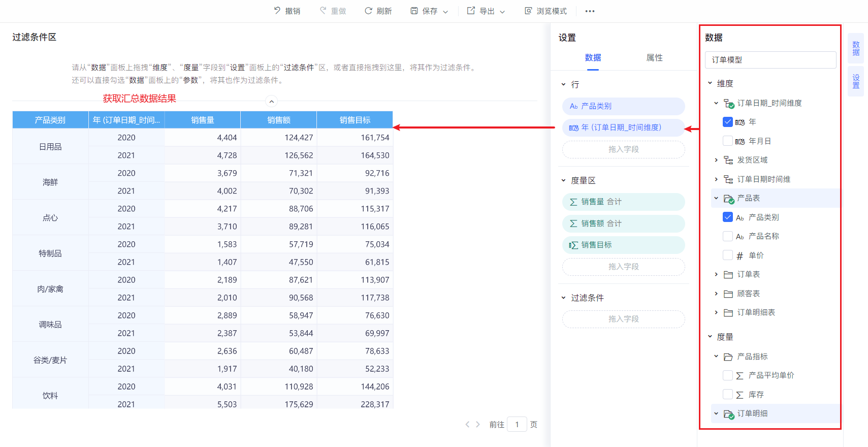868x447 pixels.
Task: Click the sigma icon beside 库存
Action: [740, 395]
